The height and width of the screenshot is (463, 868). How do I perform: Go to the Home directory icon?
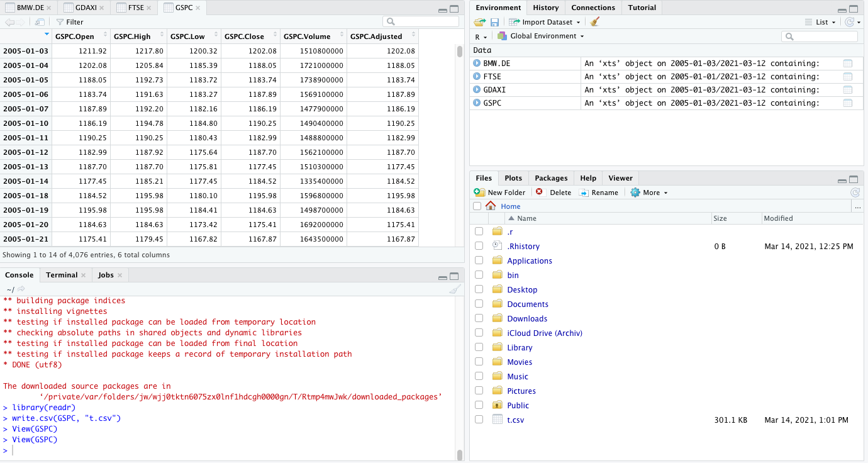tap(491, 206)
